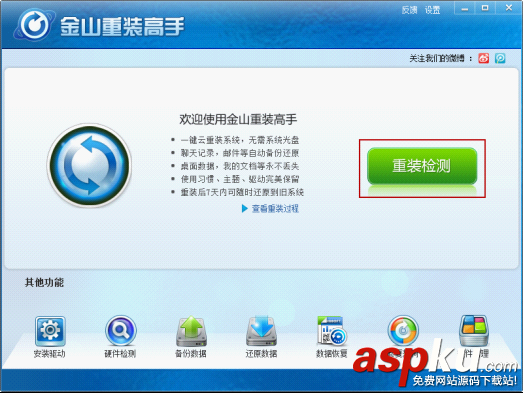
Task: Click the 其他功能 section label
Action: 44,282
